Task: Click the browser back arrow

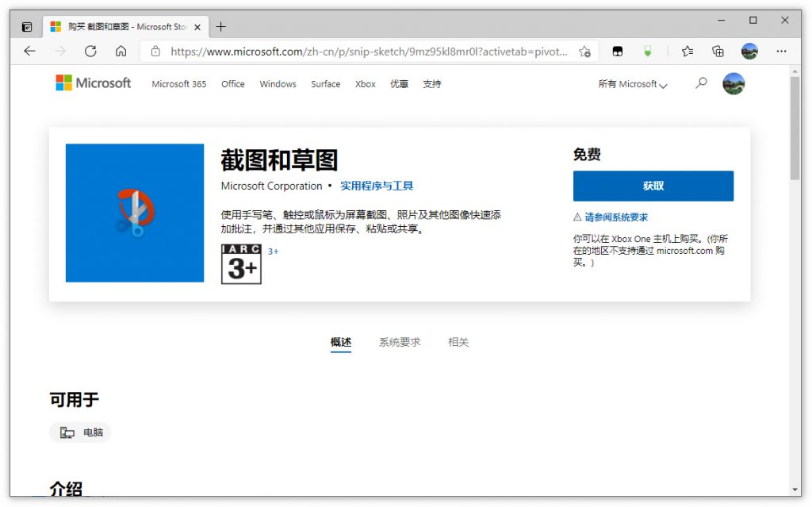Action: 29,51
